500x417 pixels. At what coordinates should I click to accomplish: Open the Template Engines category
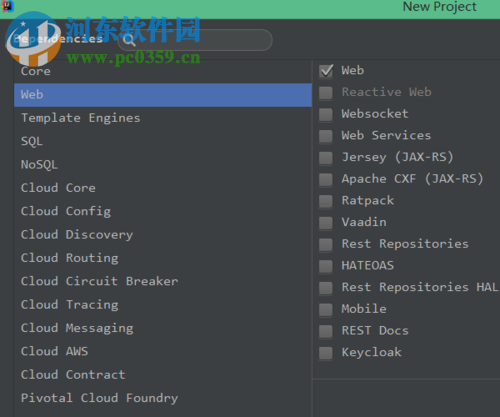tap(163, 118)
